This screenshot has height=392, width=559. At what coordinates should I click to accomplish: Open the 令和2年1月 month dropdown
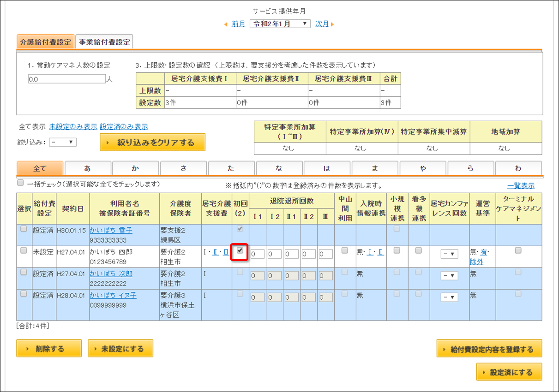280,24
